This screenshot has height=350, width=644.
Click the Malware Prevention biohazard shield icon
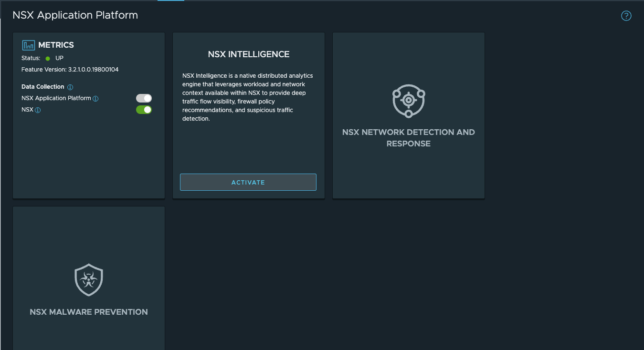[89, 280]
